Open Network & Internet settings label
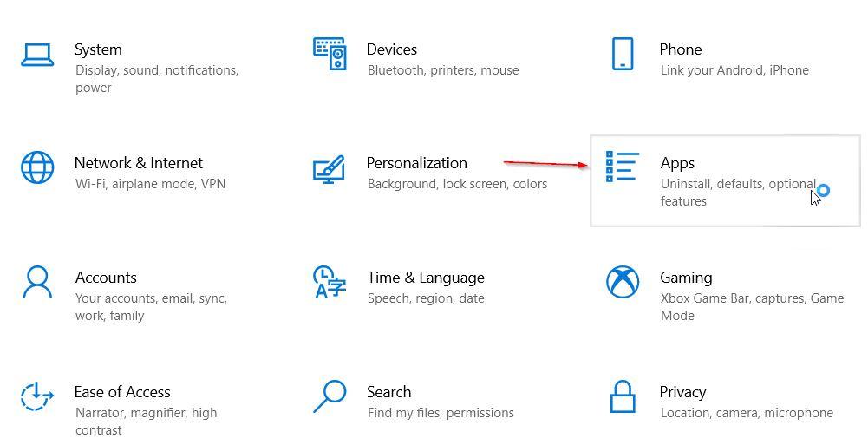Screen dimensions: 868x445 (x=139, y=163)
